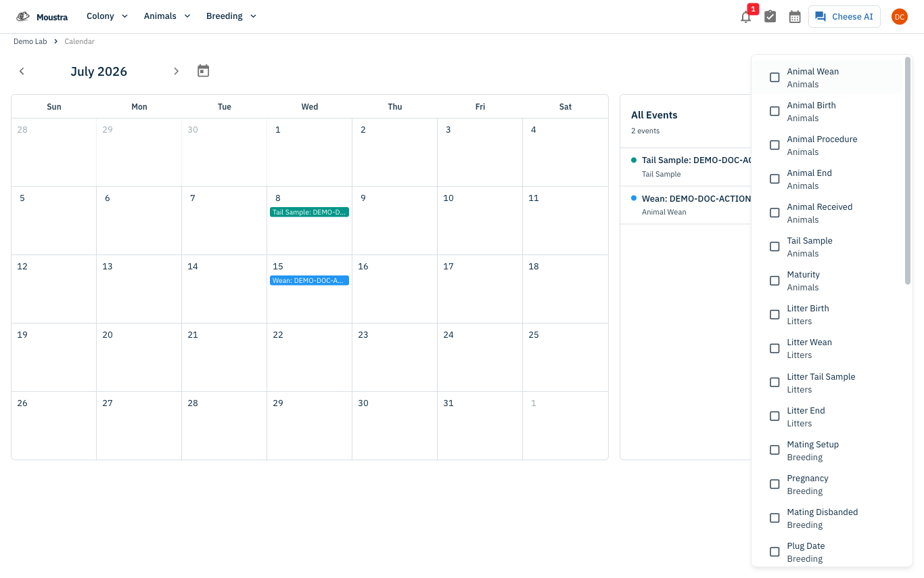Check the Mating Setup checkbox

pos(775,450)
